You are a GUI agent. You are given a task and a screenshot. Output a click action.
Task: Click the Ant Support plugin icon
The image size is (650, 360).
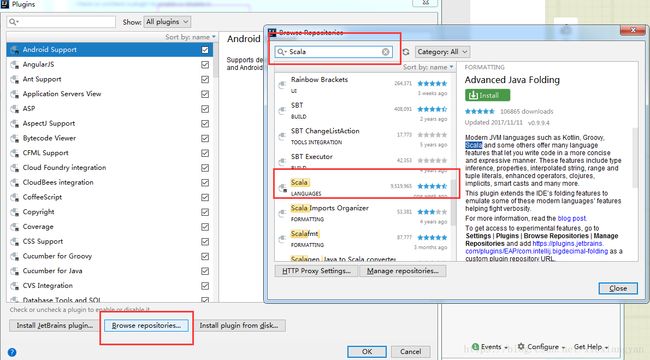pyautogui.click(x=15, y=79)
